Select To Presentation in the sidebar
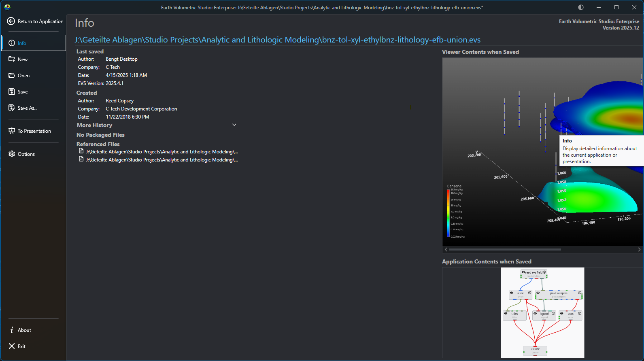644x361 pixels. pos(34,131)
